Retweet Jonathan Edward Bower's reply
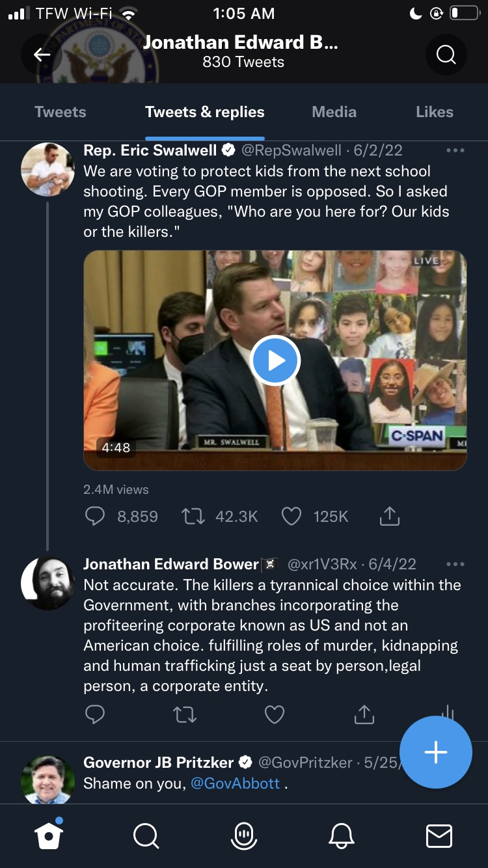 (185, 714)
